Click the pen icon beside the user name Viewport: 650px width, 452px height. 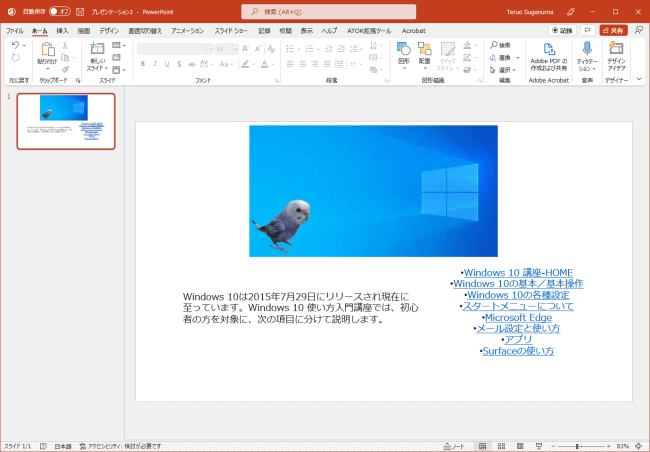click(571, 12)
